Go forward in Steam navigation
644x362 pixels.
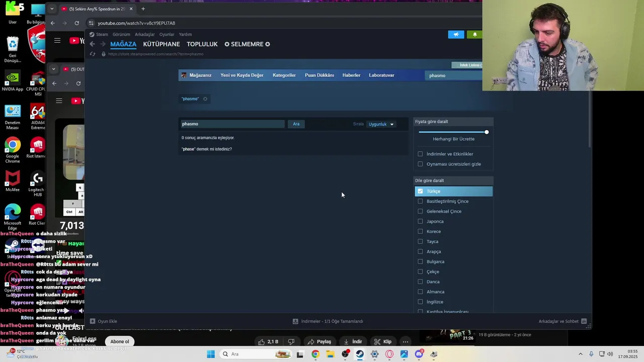coord(103,44)
